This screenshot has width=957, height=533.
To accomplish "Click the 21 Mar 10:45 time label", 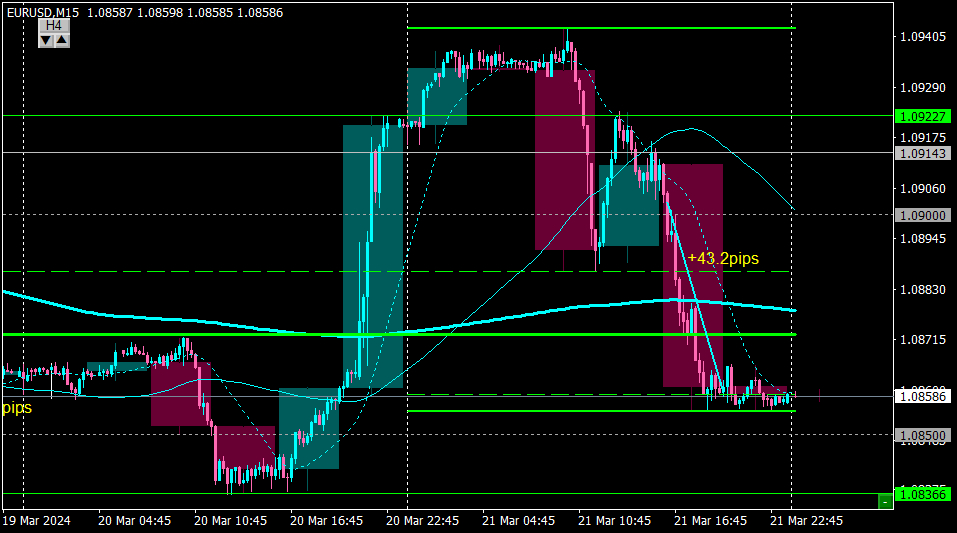I will point(615,521).
